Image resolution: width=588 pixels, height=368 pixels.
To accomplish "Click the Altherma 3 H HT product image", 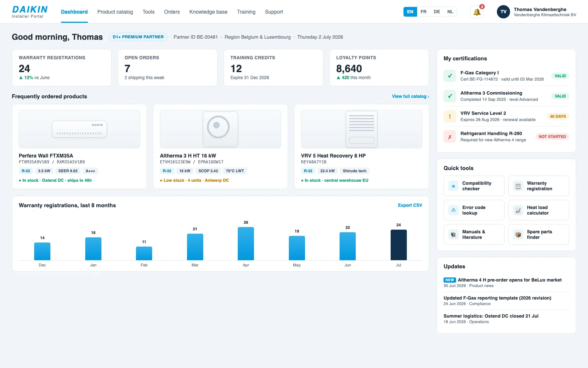I will point(220,129).
